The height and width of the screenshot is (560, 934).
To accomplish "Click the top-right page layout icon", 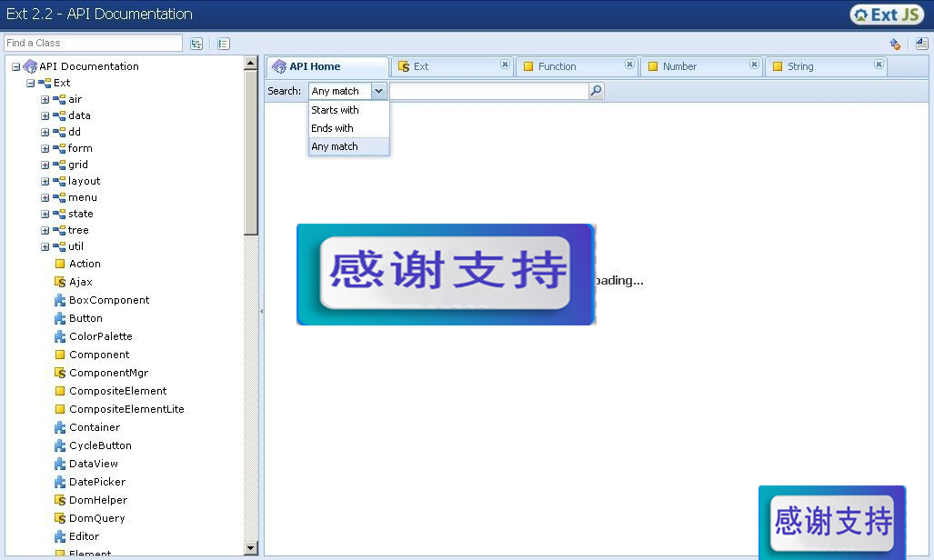I will pyautogui.click(x=921, y=44).
